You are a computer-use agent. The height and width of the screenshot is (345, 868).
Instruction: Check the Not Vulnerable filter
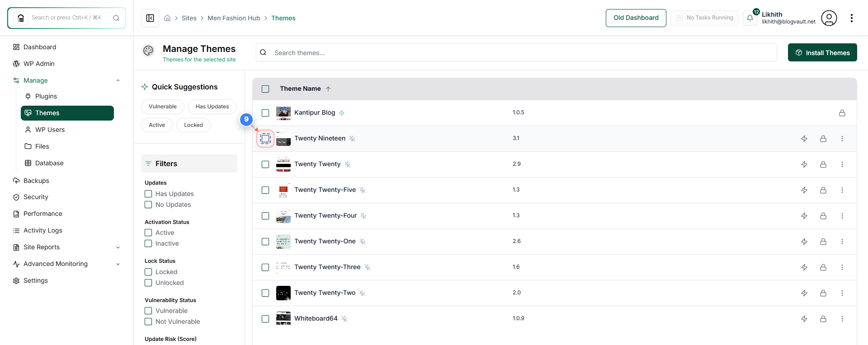point(148,322)
